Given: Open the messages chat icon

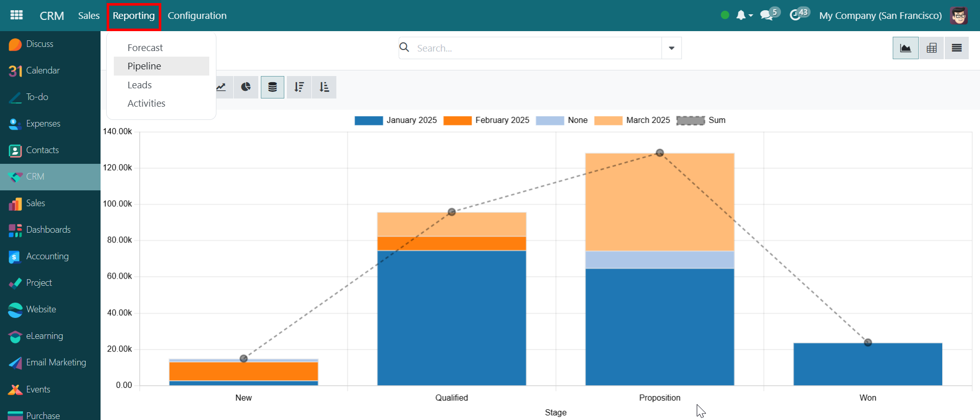Looking at the screenshot, I should coord(766,15).
